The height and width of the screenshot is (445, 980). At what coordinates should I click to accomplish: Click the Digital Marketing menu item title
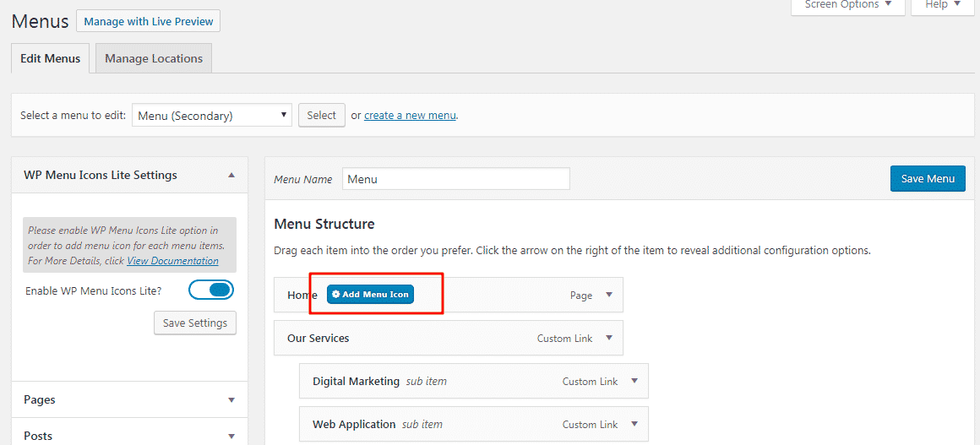coord(356,381)
